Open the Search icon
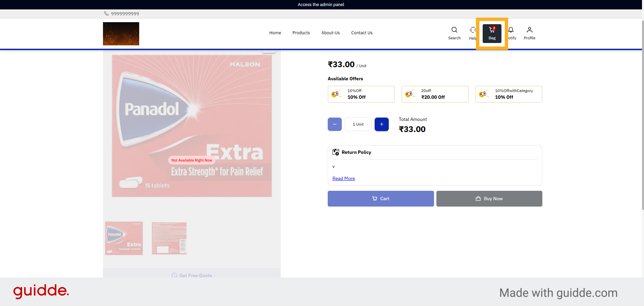This screenshot has width=644, height=306. coord(454,30)
